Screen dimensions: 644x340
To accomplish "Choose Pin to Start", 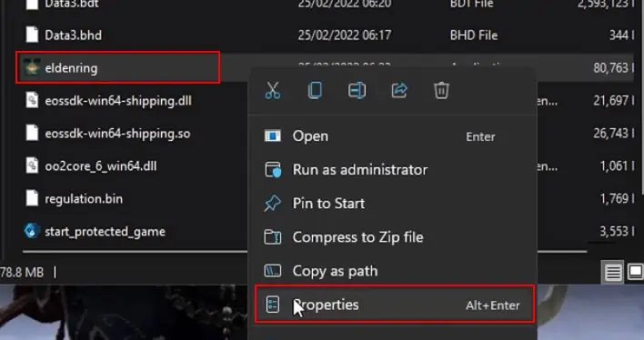I will pyautogui.click(x=394, y=204).
